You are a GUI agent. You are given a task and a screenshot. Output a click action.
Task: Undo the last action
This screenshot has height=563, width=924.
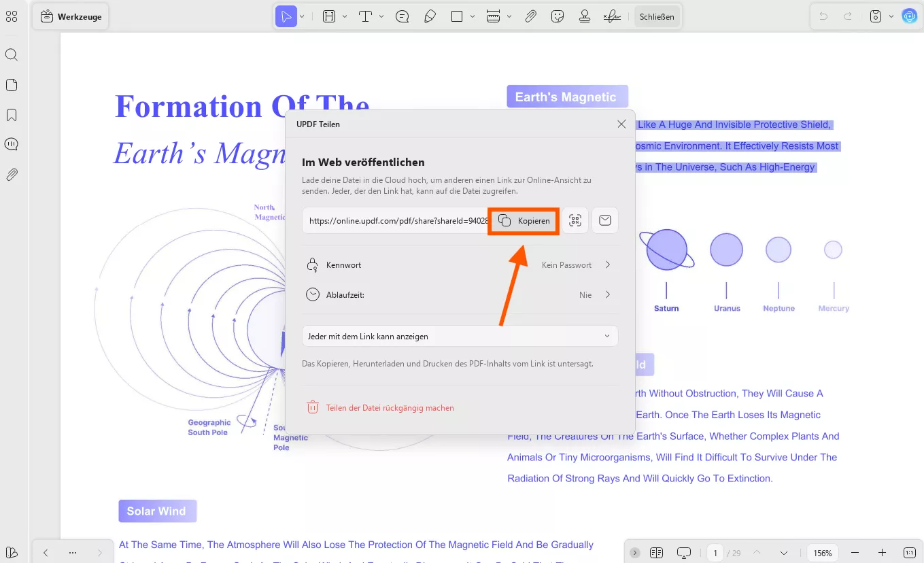point(823,16)
